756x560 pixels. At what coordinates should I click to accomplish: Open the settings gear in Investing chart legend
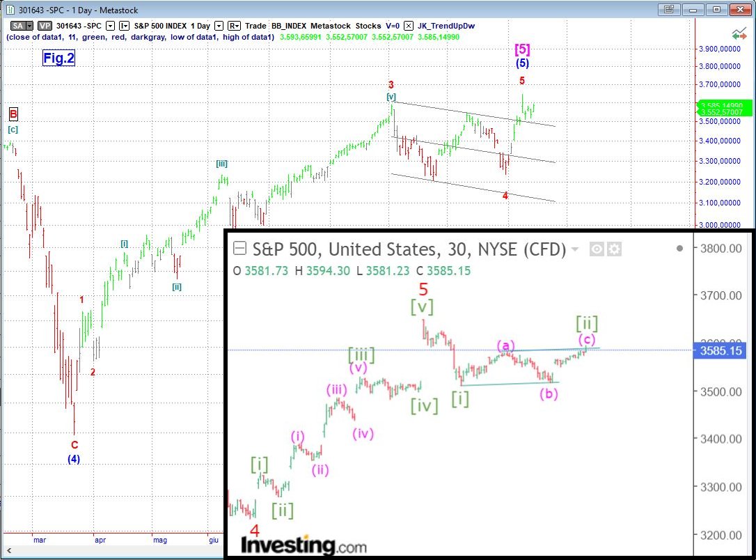(614, 249)
